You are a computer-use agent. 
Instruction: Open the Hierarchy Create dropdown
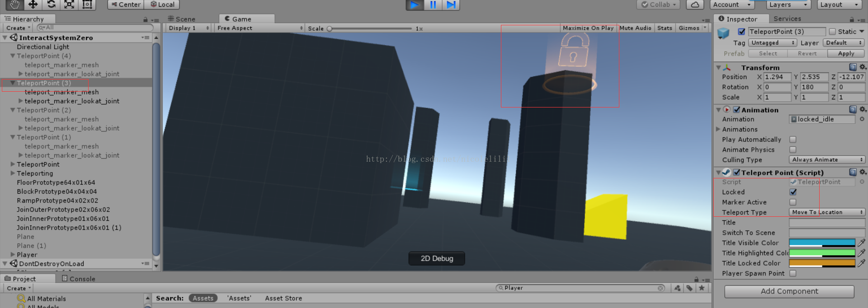click(x=18, y=28)
